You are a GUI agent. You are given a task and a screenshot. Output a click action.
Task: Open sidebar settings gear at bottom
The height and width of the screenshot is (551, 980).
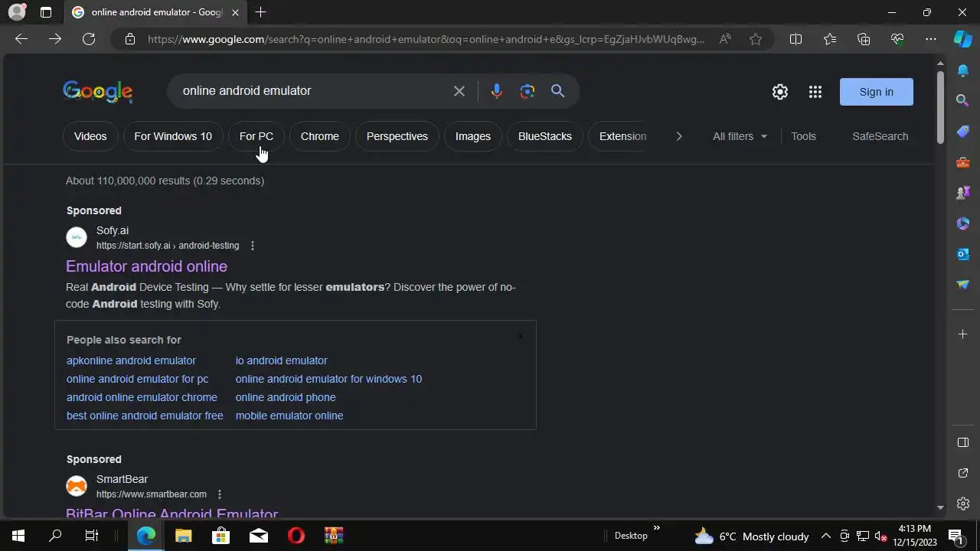point(963,504)
